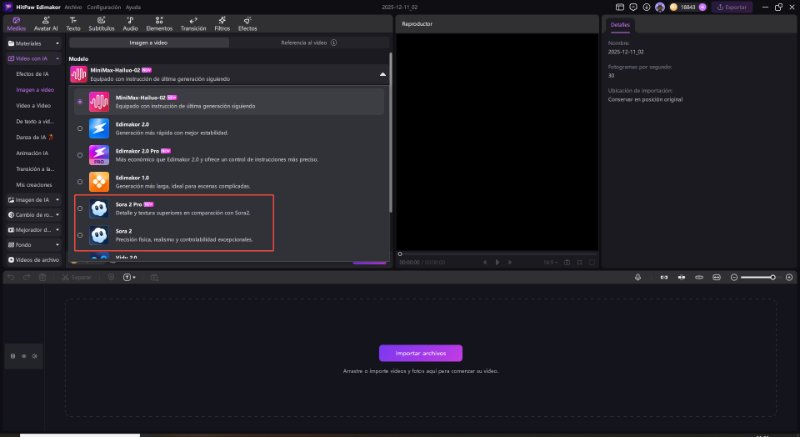Open the Avatar AI tool
Viewport: 800px width, 437px height.
coord(45,24)
